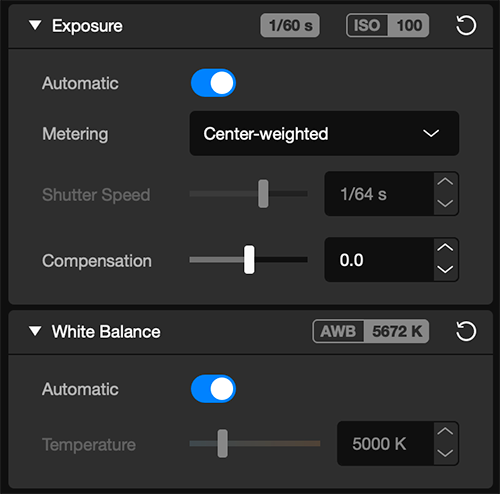Click the Compensation slider handle
The image size is (500, 494).
coord(249,260)
